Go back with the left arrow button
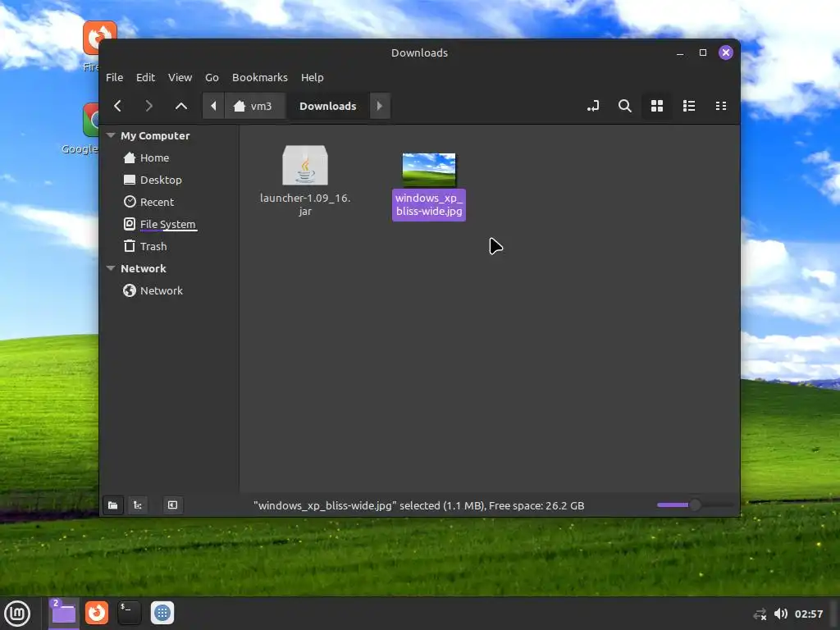This screenshot has width=840, height=630. [118, 106]
